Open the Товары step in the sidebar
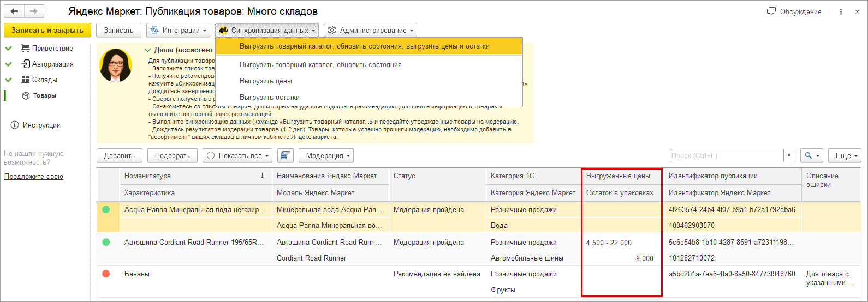 [44, 95]
